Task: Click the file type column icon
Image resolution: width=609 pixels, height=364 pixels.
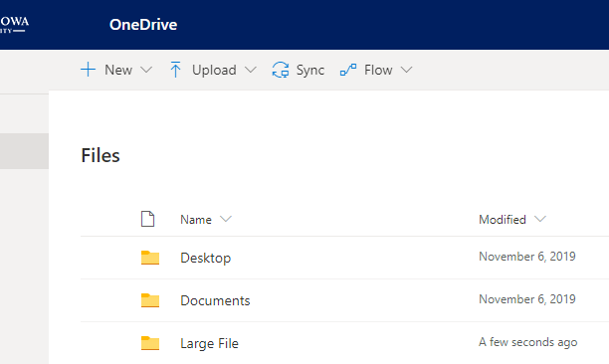Action: tap(147, 219)
